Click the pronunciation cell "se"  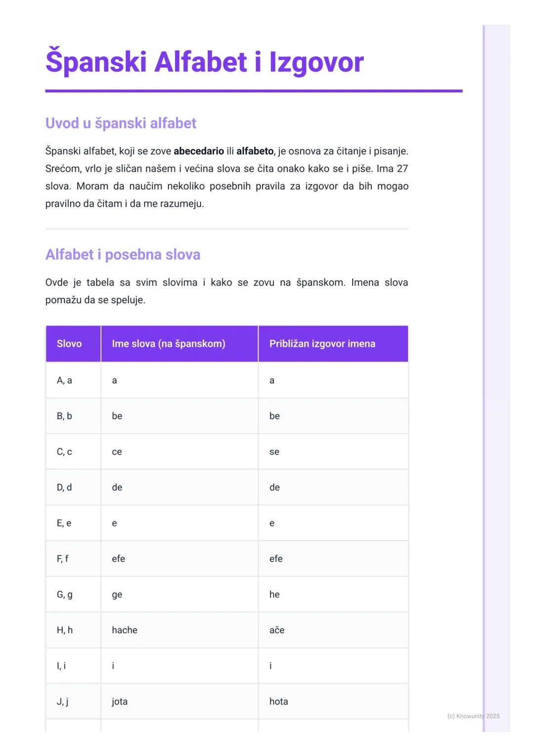tap(274, 452)
